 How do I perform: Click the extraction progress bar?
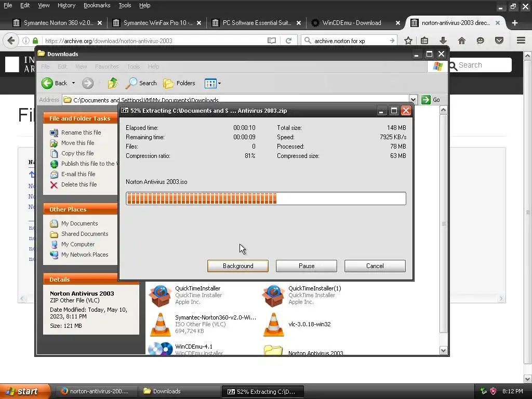pyautogui.click(x=265, y=198)
